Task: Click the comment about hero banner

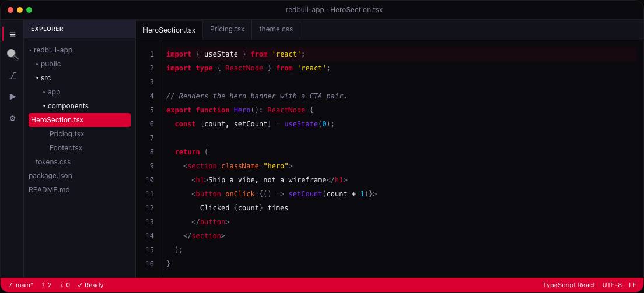Action: tap(257, 96)
